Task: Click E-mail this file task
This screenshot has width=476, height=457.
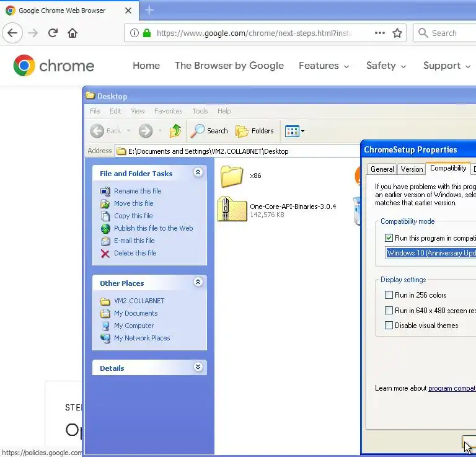Action: tap(134, 241)
